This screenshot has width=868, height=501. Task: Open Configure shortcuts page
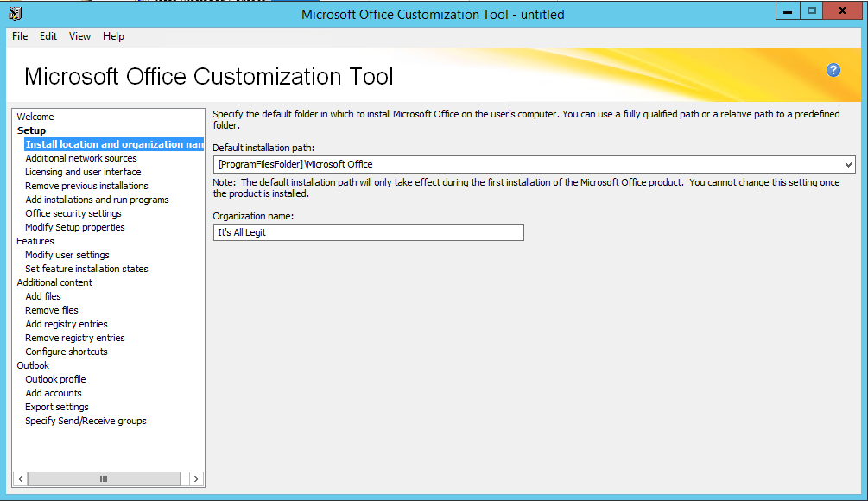[67, 352]
